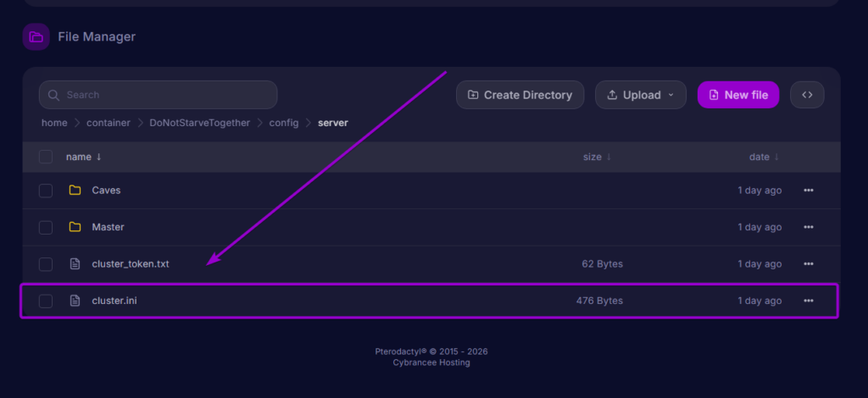Click the New file button

(x=738, y=95)
